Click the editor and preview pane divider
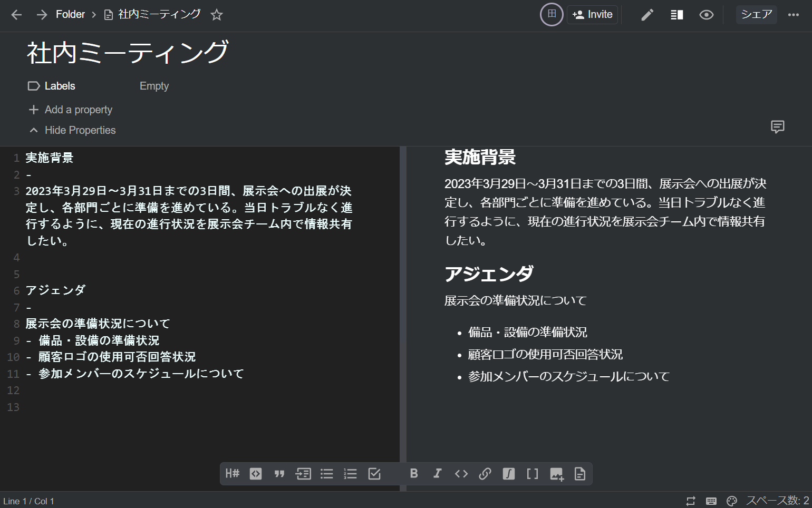Viewport: 812px width, 508px height. (403, 319)
